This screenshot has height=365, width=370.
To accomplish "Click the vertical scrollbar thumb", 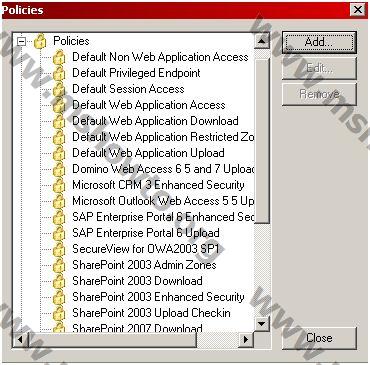I will (262, 140).
